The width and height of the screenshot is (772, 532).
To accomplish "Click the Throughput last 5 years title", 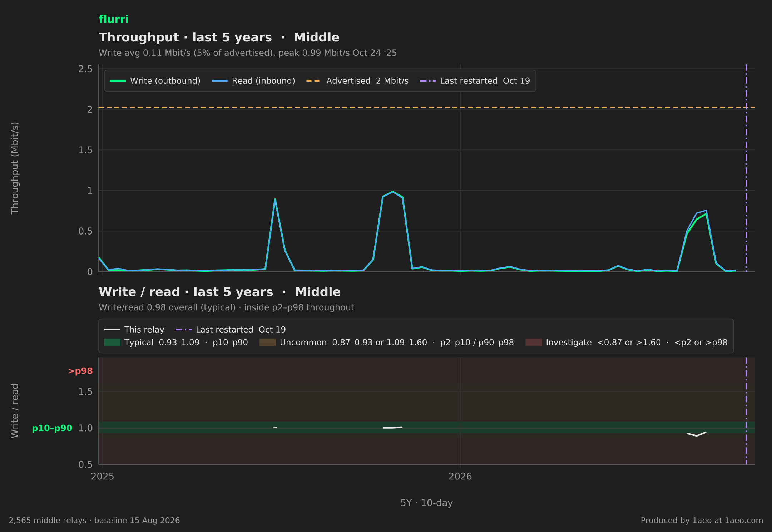I will tap(219, 38).
